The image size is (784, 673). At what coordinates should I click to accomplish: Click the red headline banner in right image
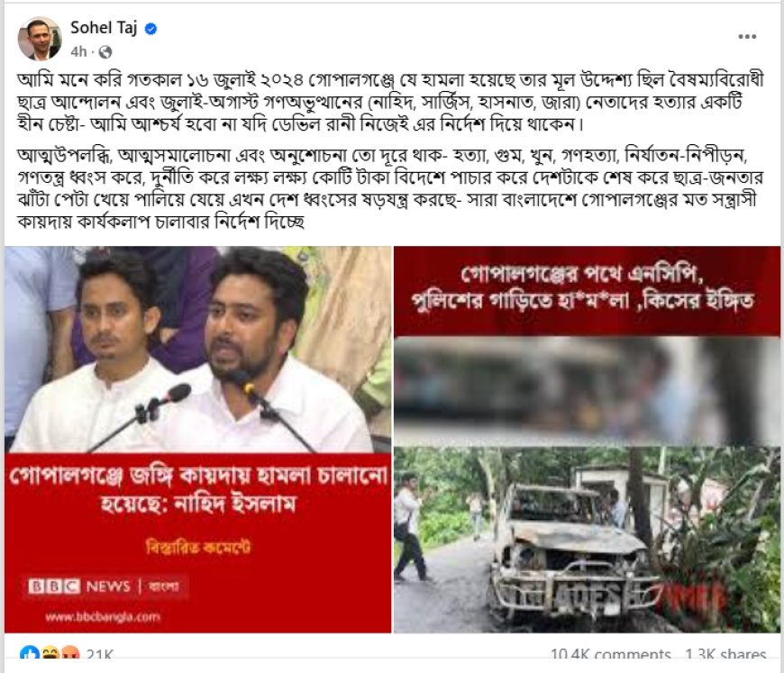pyautogui.click(x=587, y=291)
